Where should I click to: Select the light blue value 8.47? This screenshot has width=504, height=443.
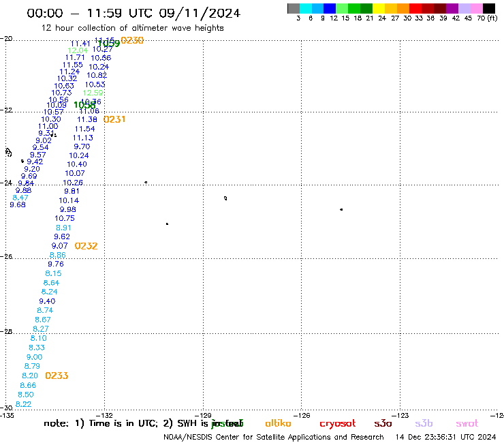click(x=20, y=198)
